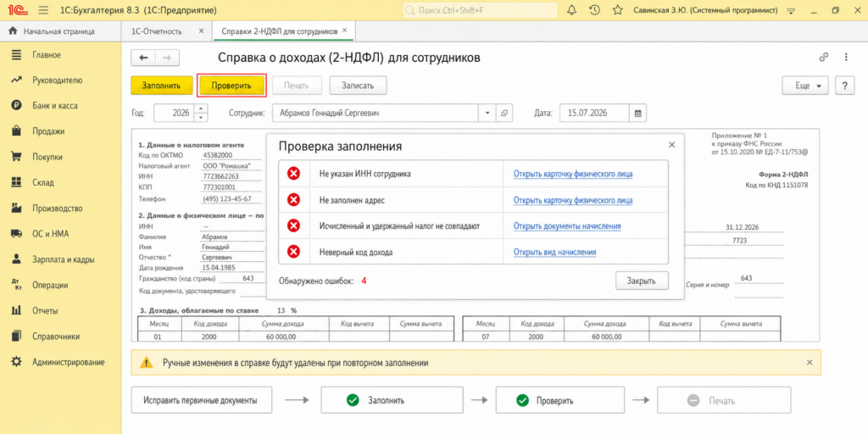The height and width of the screenshot is (434, 868).
Task: Click the Код по ОКТМО value 45382000
Action: click(x=218, y=155)
